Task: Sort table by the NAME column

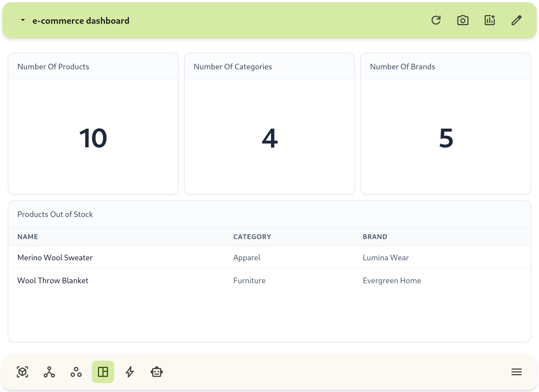Action: [28, 237]
